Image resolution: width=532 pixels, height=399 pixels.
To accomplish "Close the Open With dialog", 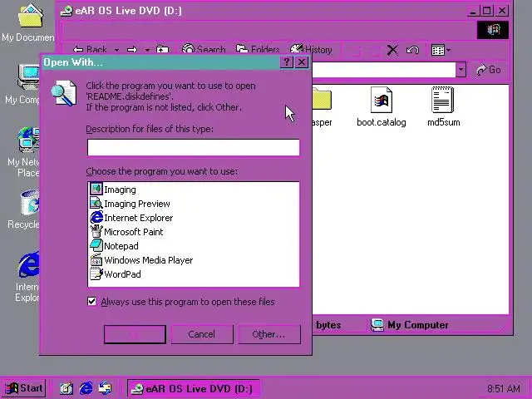I will 302,62.
